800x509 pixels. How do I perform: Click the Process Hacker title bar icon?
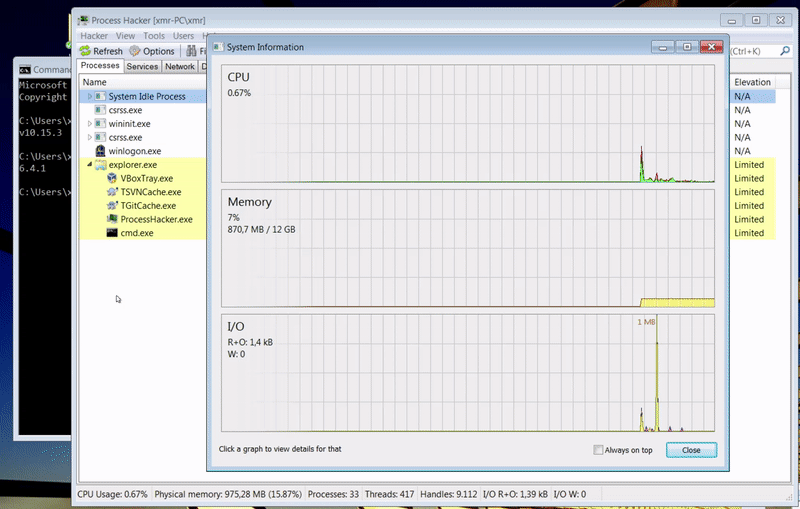tap(83, 20)
